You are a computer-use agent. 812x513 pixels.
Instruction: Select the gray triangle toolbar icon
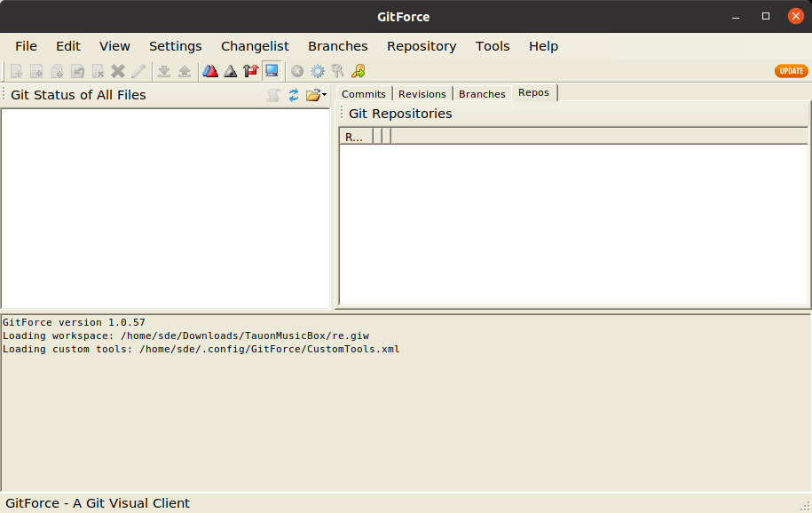[x=231, y=71]
